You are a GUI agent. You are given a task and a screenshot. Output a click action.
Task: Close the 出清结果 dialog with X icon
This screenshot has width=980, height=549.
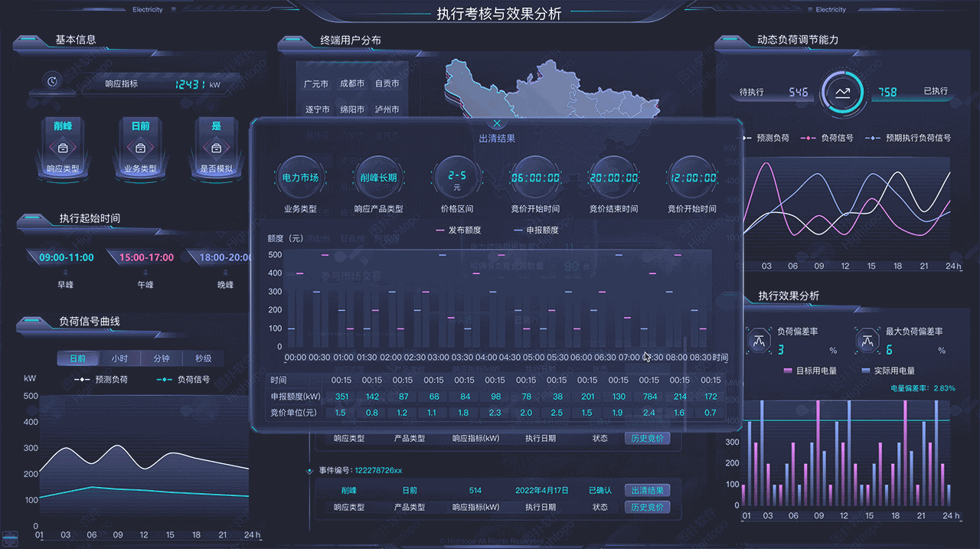(497, 123)
